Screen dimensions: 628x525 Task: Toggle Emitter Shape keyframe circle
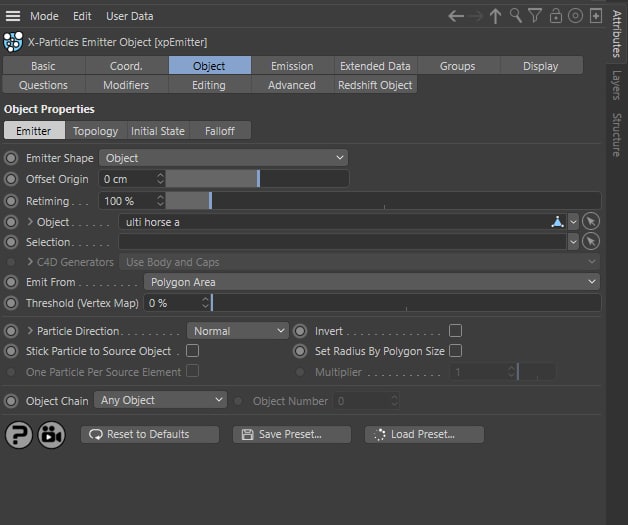[x=11, y=158]
